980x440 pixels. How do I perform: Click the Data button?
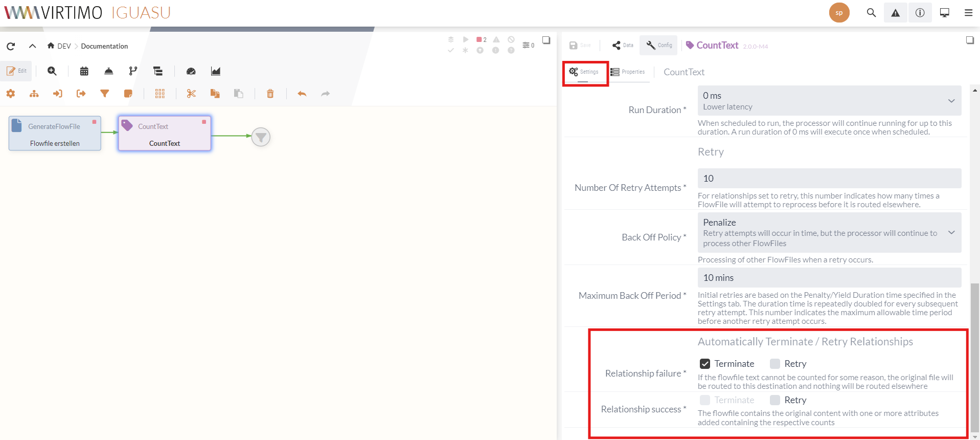[623, 46]
